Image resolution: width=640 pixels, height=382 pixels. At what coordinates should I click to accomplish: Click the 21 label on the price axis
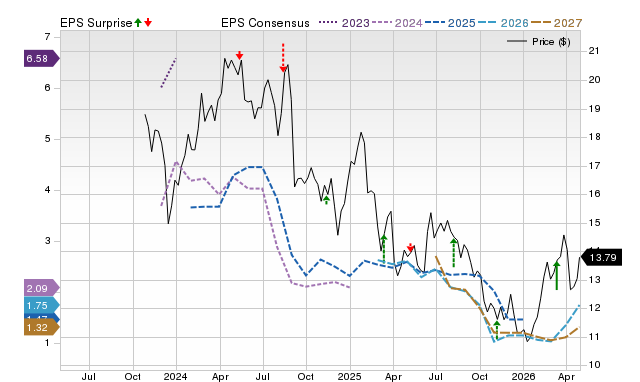coord(594,51)
